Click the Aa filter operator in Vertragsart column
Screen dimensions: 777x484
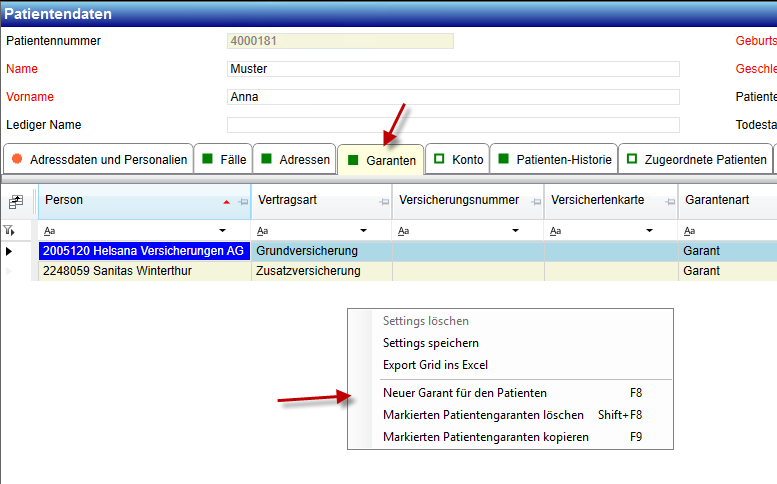coord(263,231)
